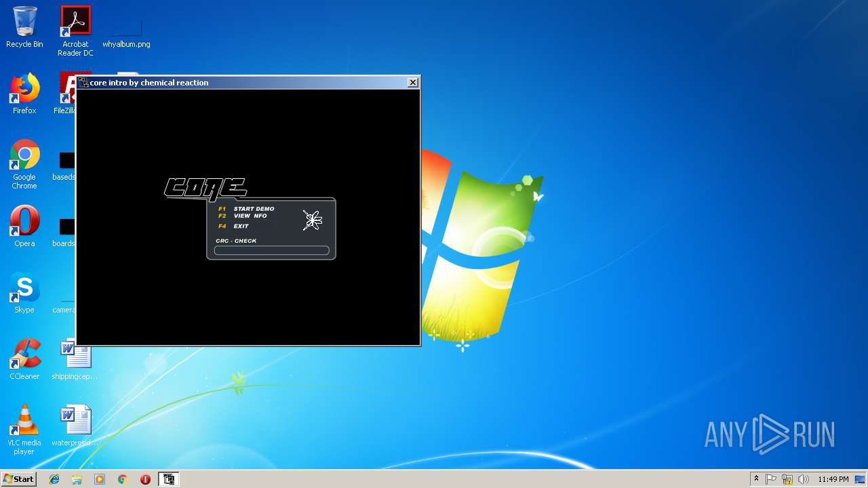The width and height of the screenshot is (868, 488).
Task: Open the Action Center flag icon
Action: coord(771,479)
